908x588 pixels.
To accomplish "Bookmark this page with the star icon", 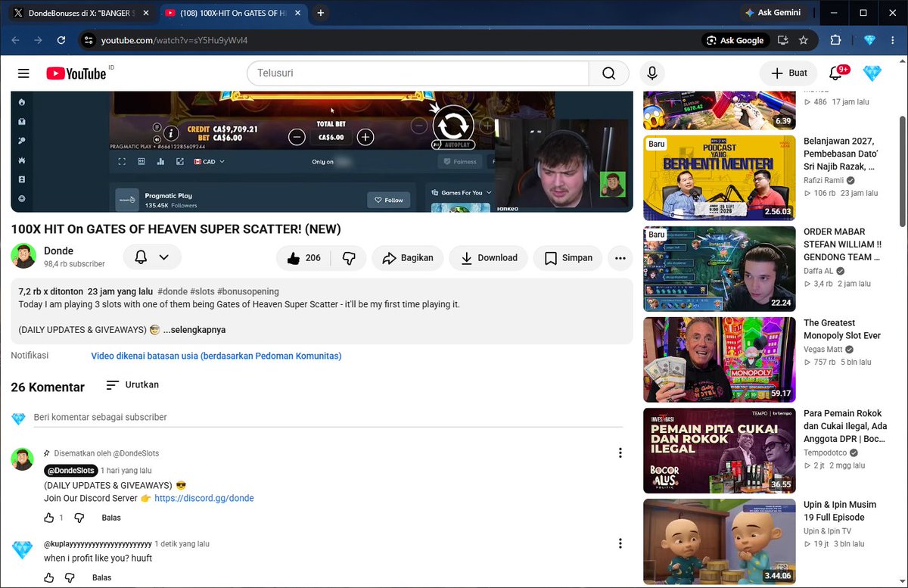I will (804, 40).
